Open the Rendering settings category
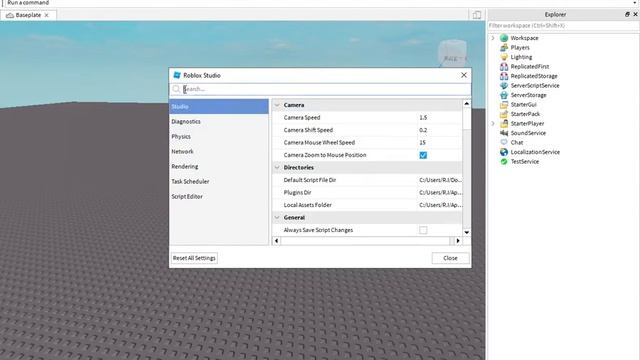The height and width of the screenshot is (360, 640). click(x=219, y=167)
